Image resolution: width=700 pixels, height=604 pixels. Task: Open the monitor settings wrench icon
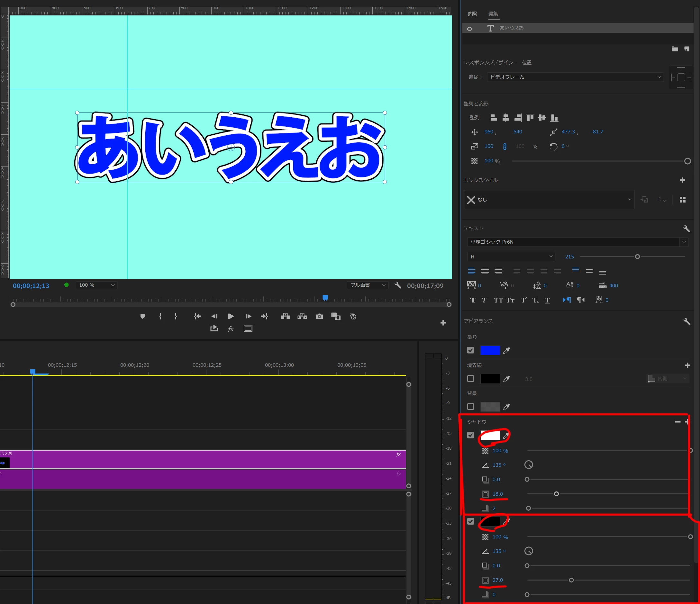click(398, 285)
